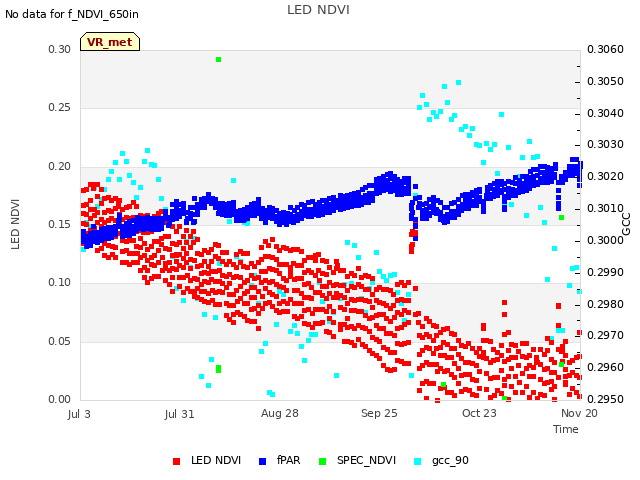
Task: Click the 0.3030 right axis value
Action: point(605,144)
